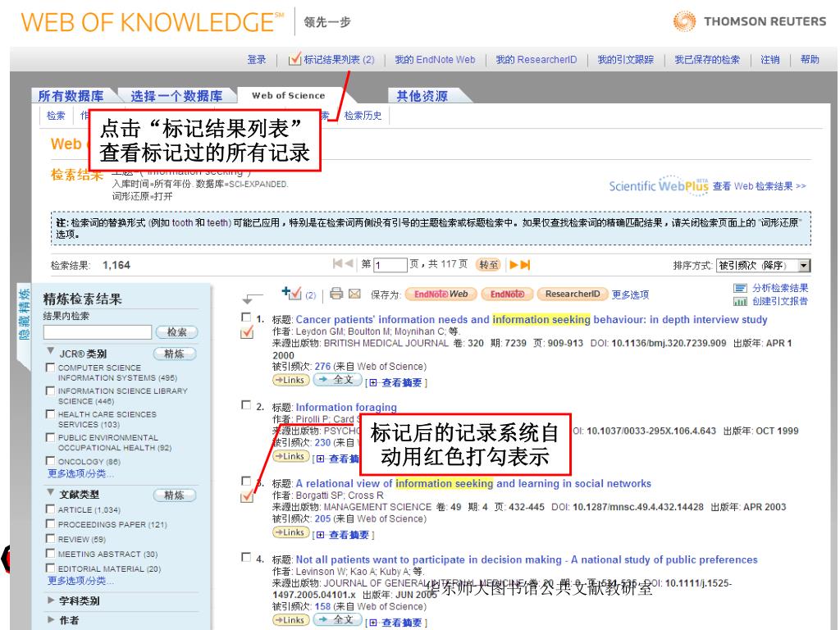The height and width of the screenshot is (630, 840).
Task: Check the checkbox for result 4
Action: (246, 557)
